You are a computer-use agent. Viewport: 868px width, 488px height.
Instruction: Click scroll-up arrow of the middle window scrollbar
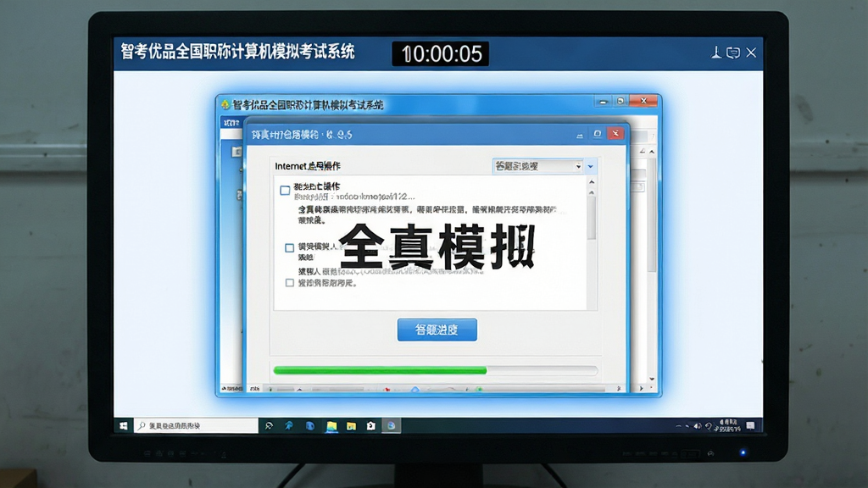[652, 152]
